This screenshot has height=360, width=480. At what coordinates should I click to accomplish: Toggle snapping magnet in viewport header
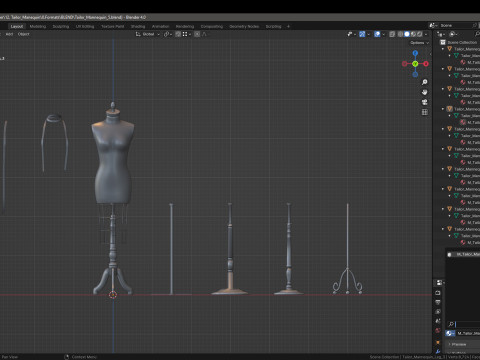pos(178,34)
